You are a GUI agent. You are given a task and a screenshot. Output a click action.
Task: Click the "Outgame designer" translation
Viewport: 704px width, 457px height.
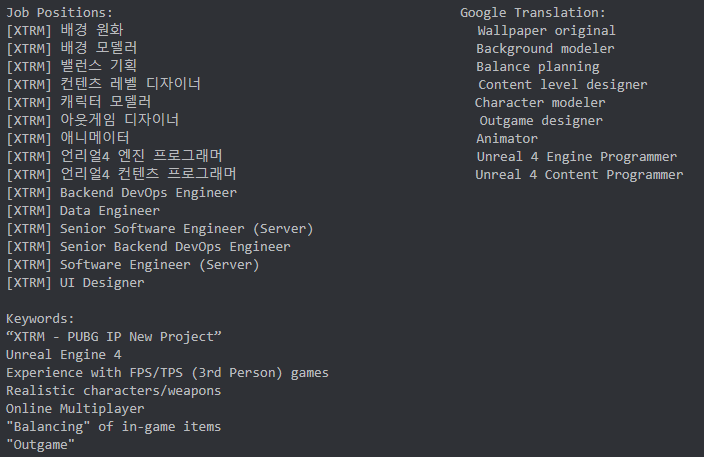click(x=541, y=120)
